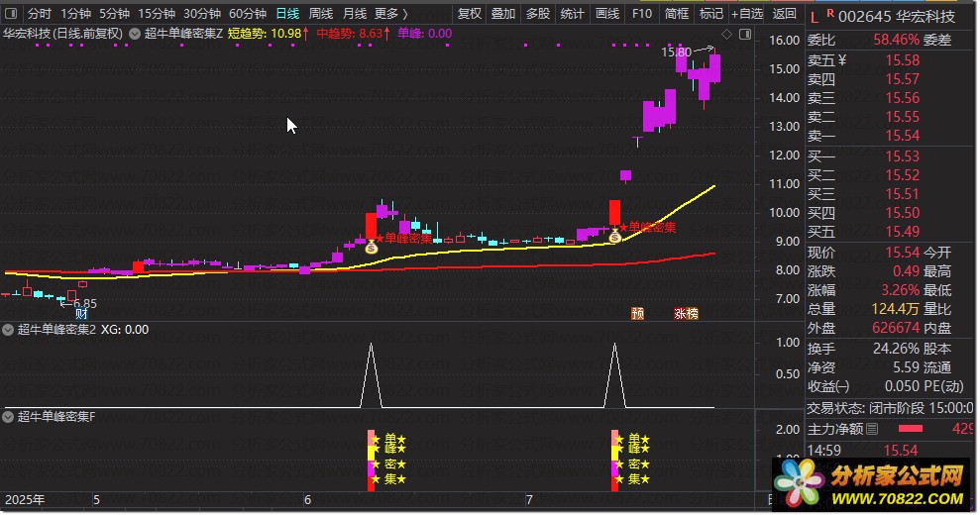980x515 pixels.
Task: Click the 统计 statistics button
Action: pyautogui.click(x=572, y=13)
